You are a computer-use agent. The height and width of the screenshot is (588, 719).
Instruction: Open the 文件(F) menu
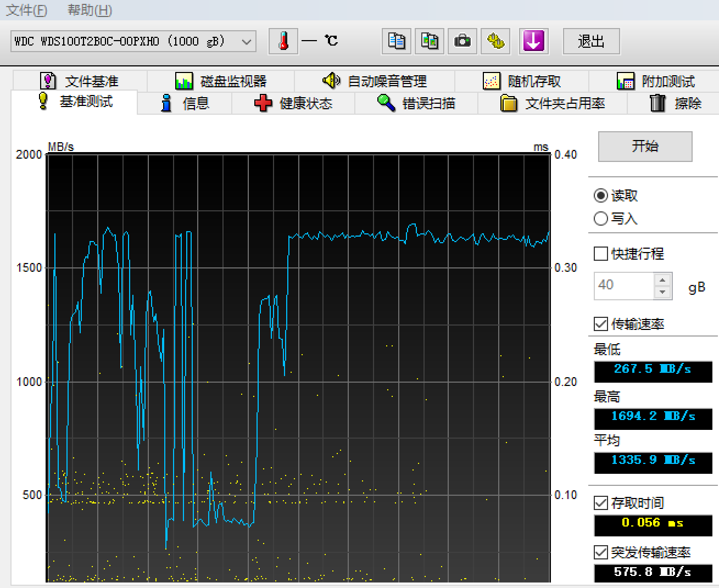(27, 10)
